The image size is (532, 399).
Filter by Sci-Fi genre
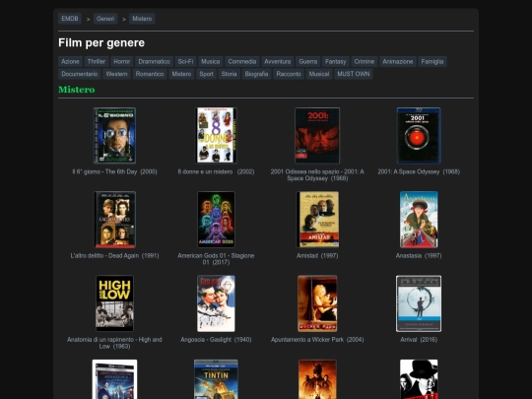click(x=185, y=61)
